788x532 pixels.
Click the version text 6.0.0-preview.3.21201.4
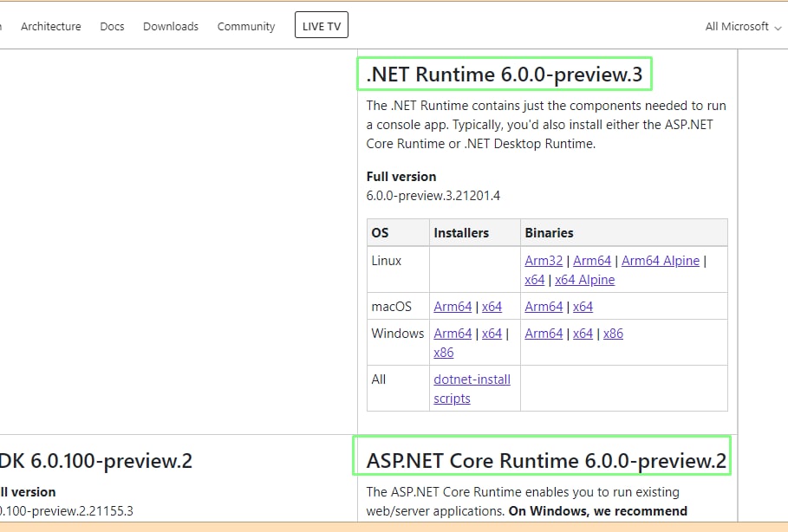coord(433,196)
